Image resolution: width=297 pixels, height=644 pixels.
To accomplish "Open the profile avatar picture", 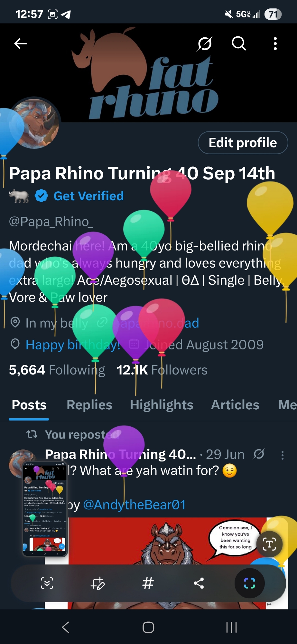I will coord(35,124).
